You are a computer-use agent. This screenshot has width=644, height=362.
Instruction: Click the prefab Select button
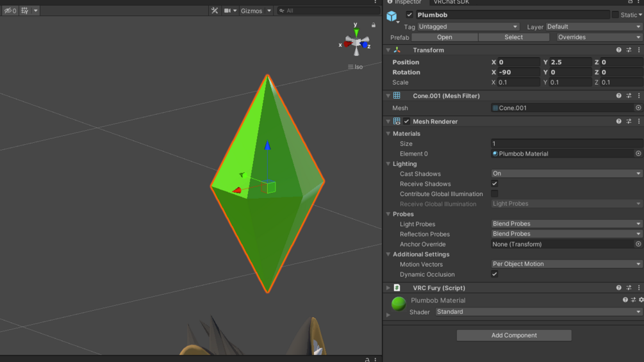click(513, 37)
